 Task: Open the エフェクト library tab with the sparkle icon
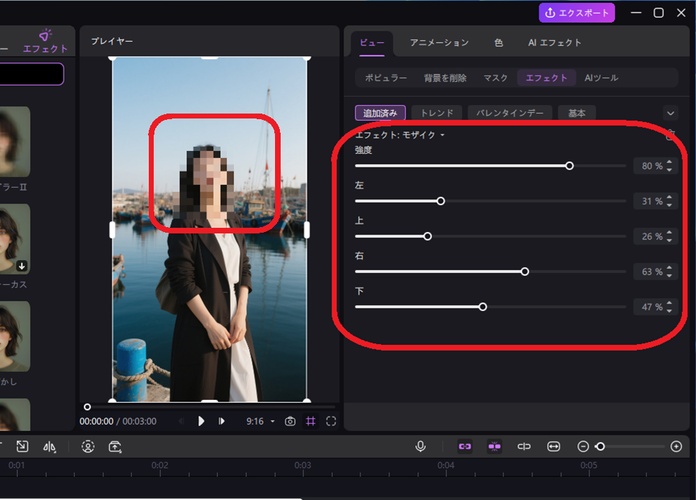click(45, 42)
